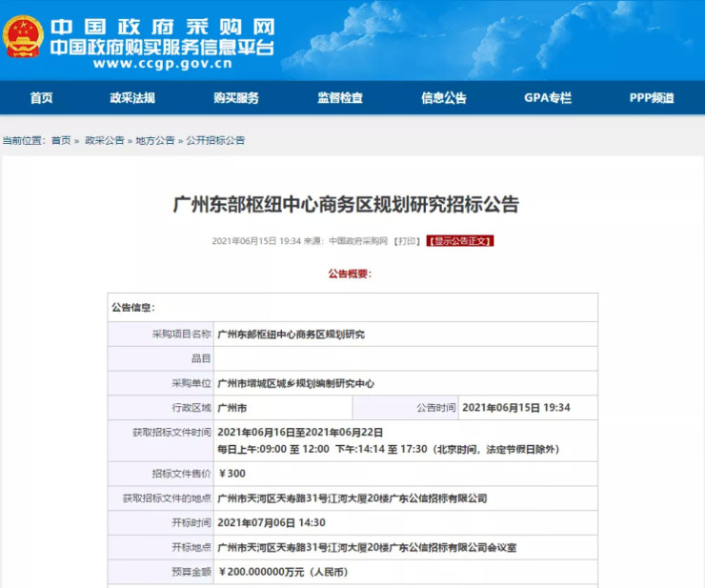The height and width of the screenshot is (588, 705).
Task: Click the 广州市增城区城乡规划编制研究中心 table cell
Action: click(x=296, y=383)
